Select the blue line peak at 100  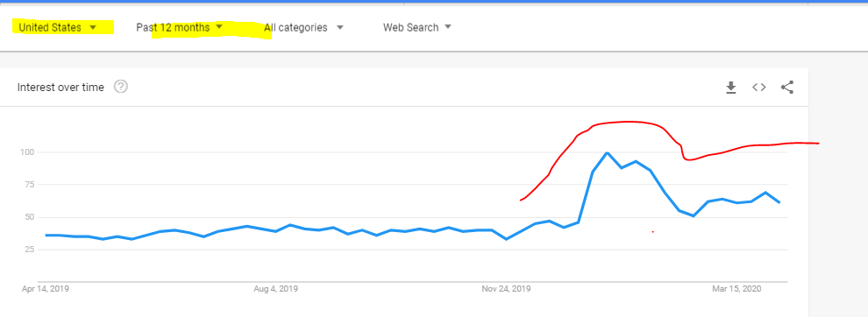click(608, 152)
